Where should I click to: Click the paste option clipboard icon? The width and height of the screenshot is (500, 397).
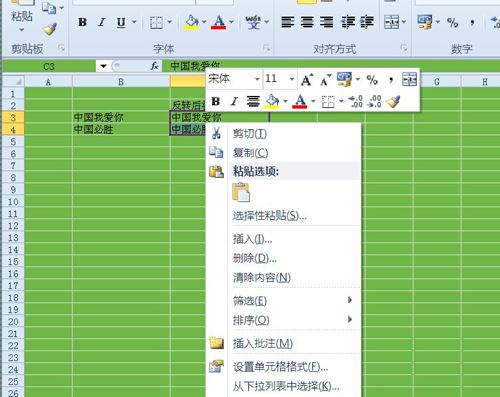click(x=241, y=192)
